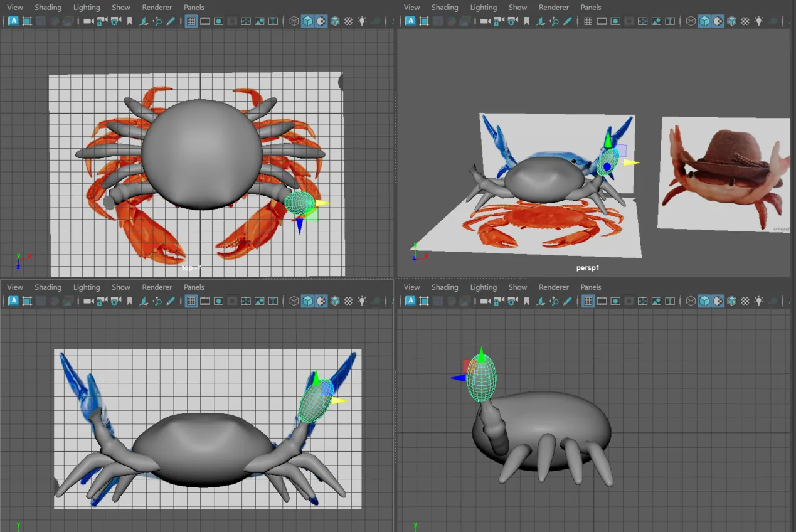This screenshot has height=532, width=796.
Task: Click Select Camera icon in top view toolbar
Action: pyautogui.click(x=88, y=21)
